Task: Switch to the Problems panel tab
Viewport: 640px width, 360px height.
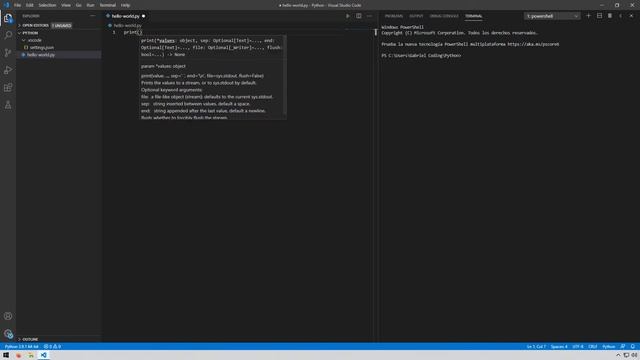Action: [x=393, y=16]
